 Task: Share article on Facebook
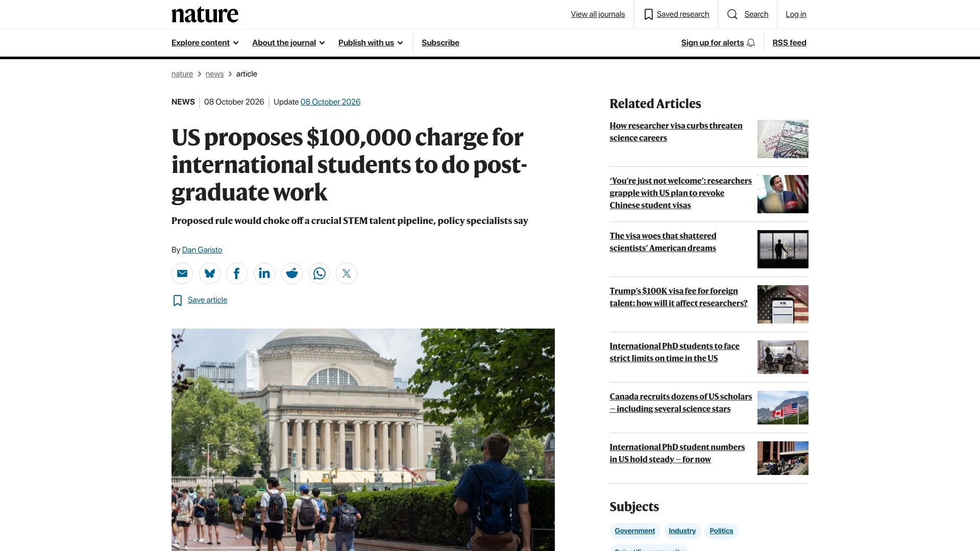[x=237, y=273]
